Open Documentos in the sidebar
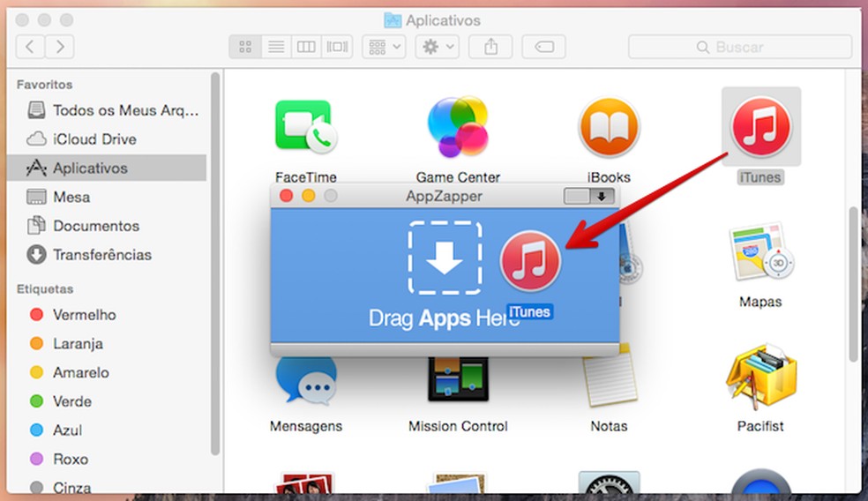Screen dimensions: 868x501 coord(107,226)
